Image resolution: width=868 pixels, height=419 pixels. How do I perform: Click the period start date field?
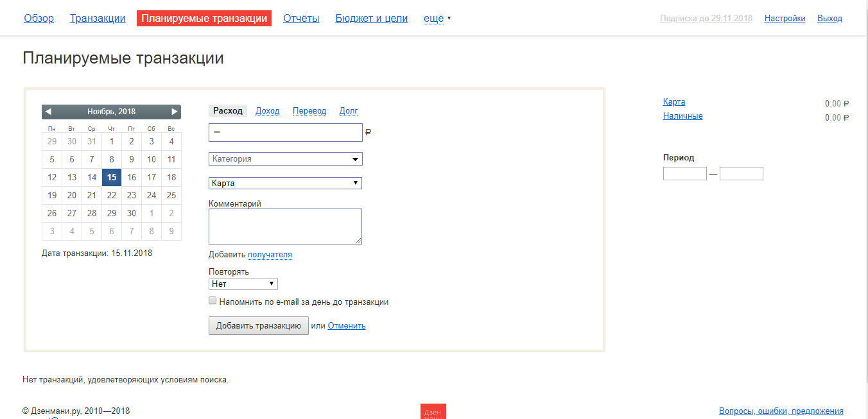[684, 173]
